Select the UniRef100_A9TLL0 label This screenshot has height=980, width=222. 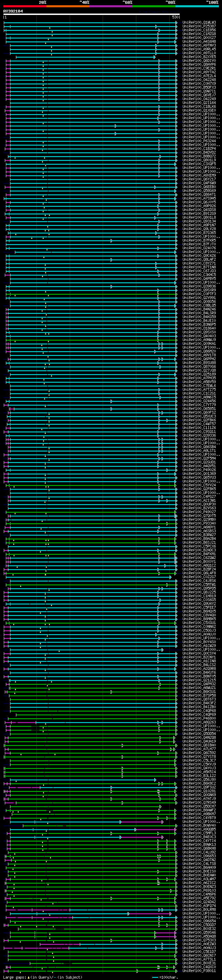(x=199, y=53)
